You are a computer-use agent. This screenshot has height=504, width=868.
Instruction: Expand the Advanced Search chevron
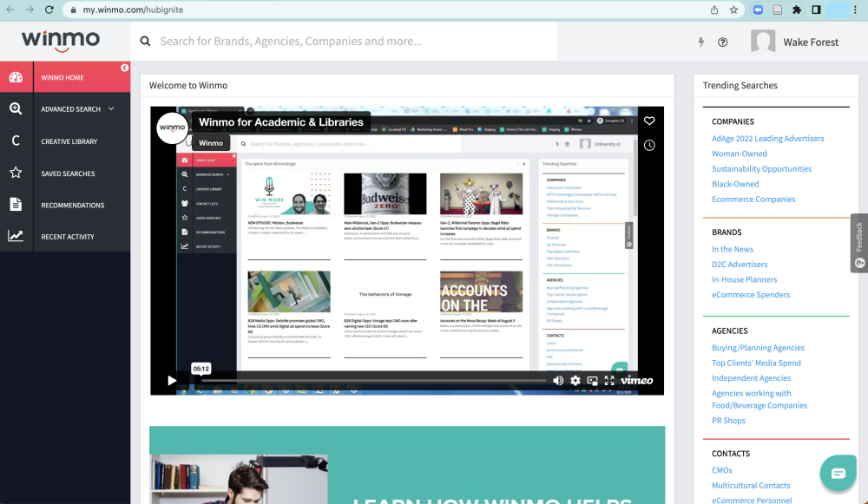[111, 108]
